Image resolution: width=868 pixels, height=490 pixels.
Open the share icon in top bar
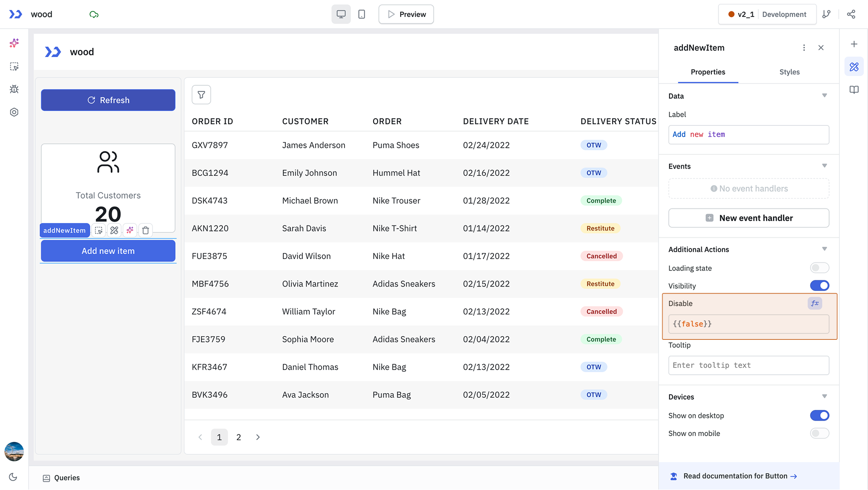(851, 14)
